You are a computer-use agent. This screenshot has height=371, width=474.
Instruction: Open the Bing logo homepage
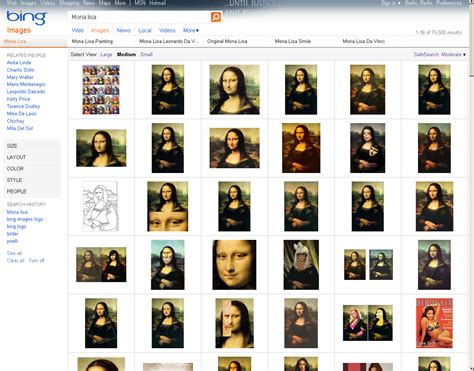27,18
